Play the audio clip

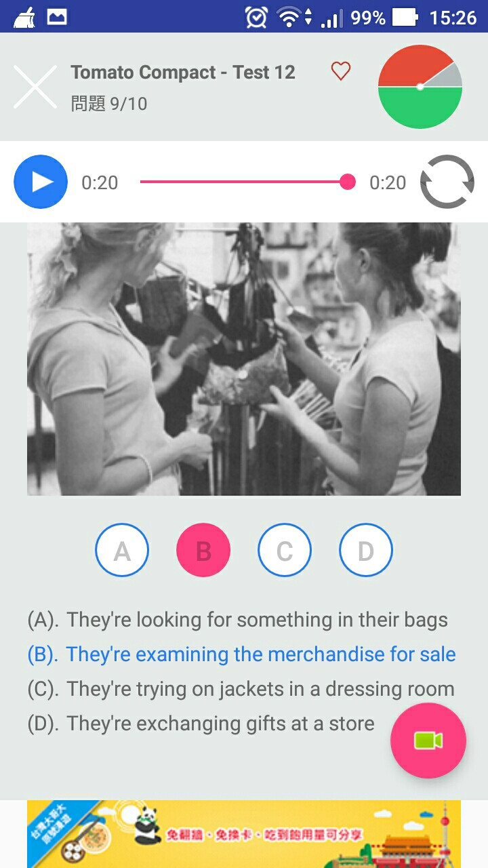point(41,182)
